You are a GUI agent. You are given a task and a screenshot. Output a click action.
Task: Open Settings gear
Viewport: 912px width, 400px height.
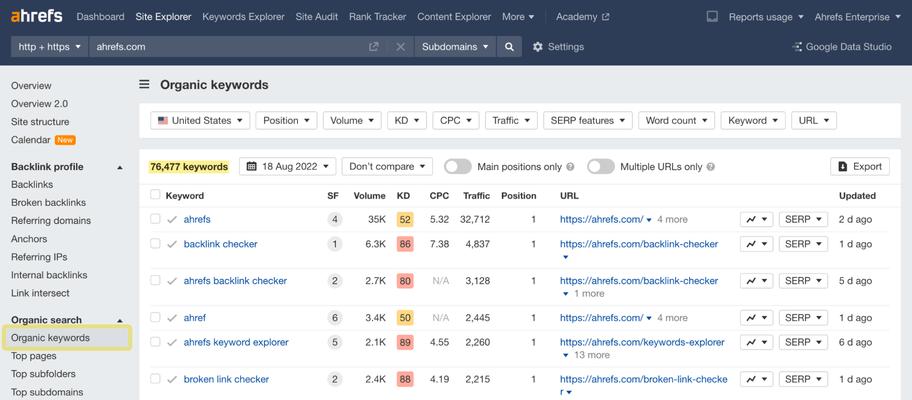[x=558, y=47]
